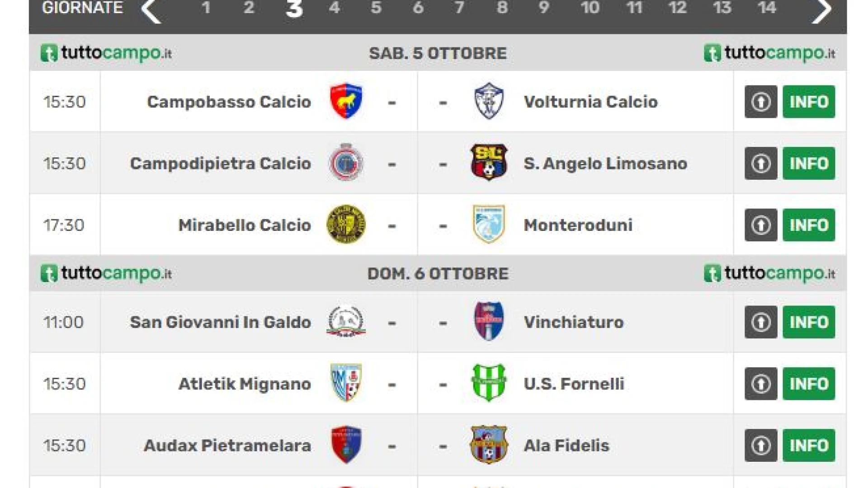Screen dimensions: 868x488
Task: Click upload icon for Campobasso–Volturnia match
Action: [x=761, y=102]
